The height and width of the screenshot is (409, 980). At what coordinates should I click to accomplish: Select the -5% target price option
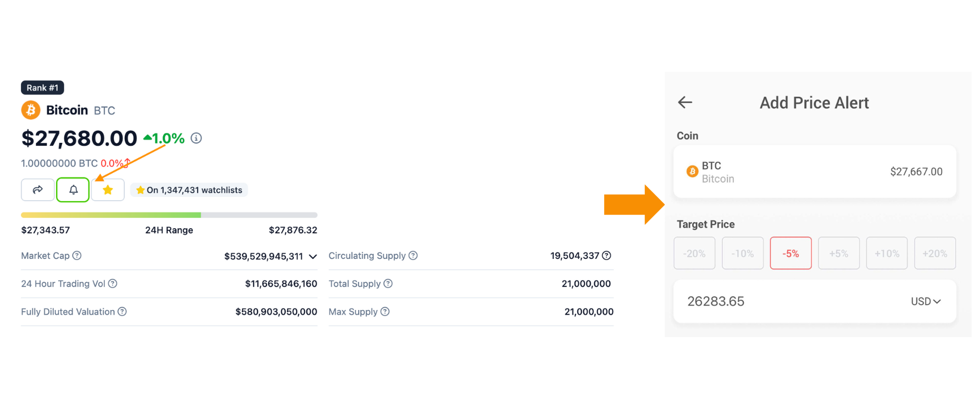[x=790, y=253]
